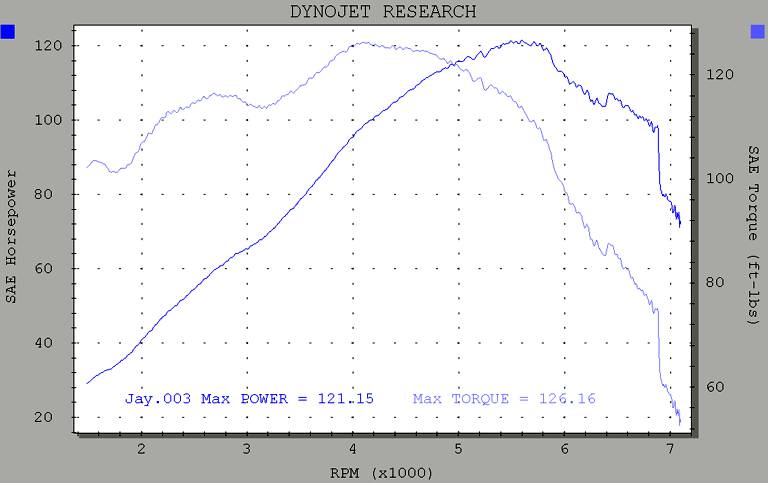Image resolution: width=768 pixels, height=483 pixels.
Task: Select the 80 tick on torque axis
Action: click(715, 282)
